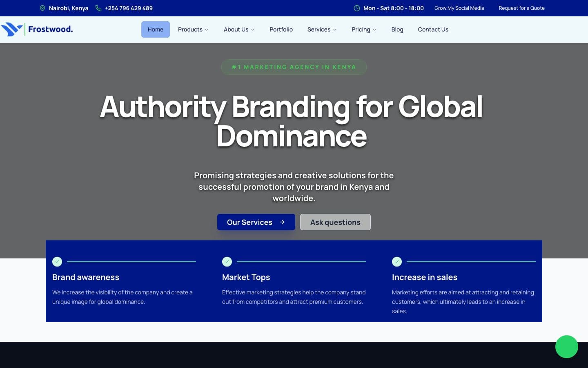Click the 'Promising strategies and creative solutions' subtitle
The image size is (588, 368).
click(x=294, y=187)
